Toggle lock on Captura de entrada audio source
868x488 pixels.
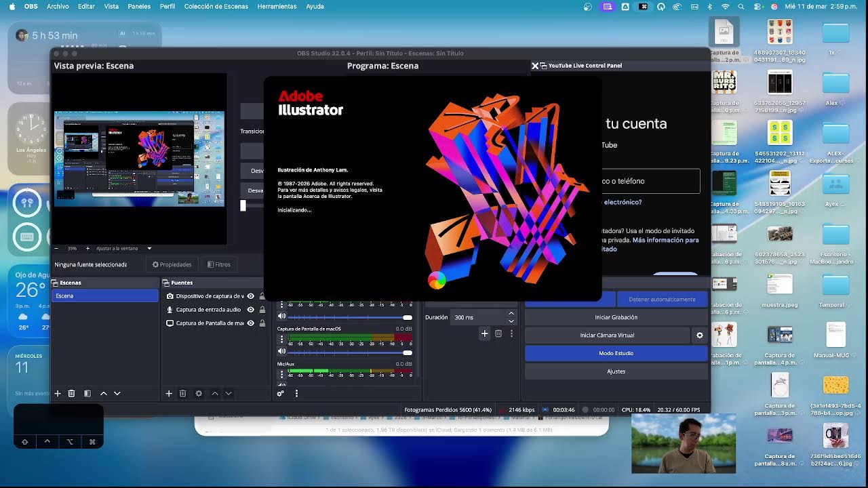pos(262,310)
